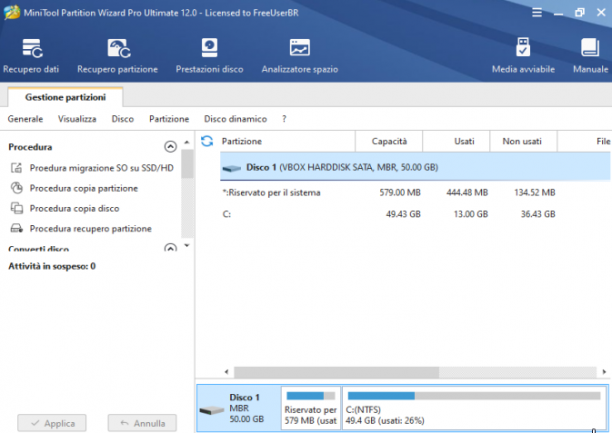Click the C:(NTFS) 49.4 GB block in disk map
612x433 pixels.
click(474, 408)
